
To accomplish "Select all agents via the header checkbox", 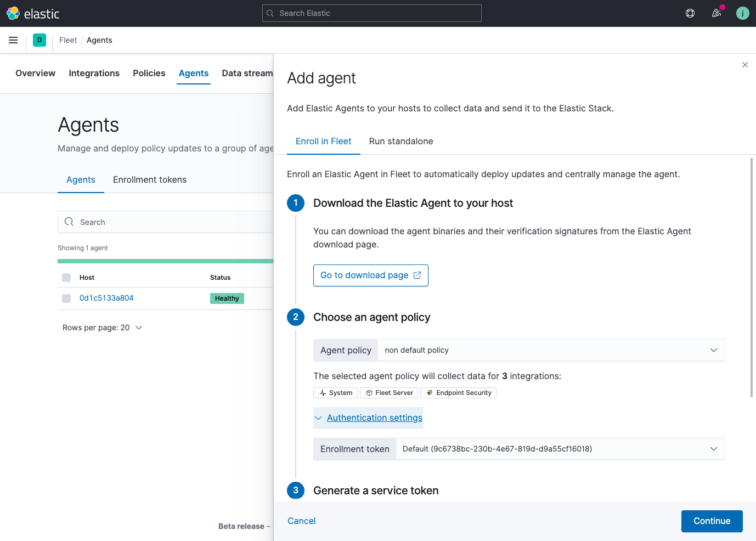I will pyautogui.click(x=66, y=278).
